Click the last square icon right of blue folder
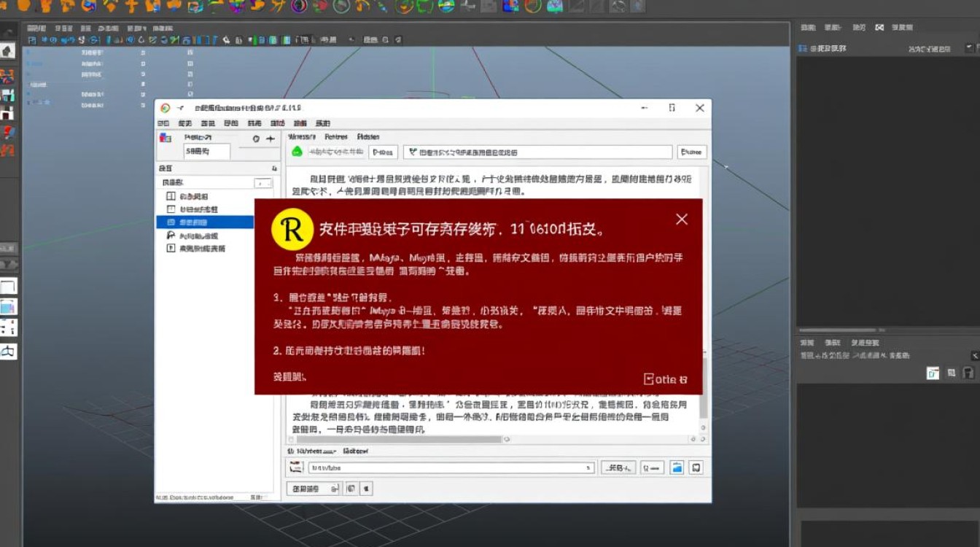The height and width of the screenshot is (547, 980). 696,468
